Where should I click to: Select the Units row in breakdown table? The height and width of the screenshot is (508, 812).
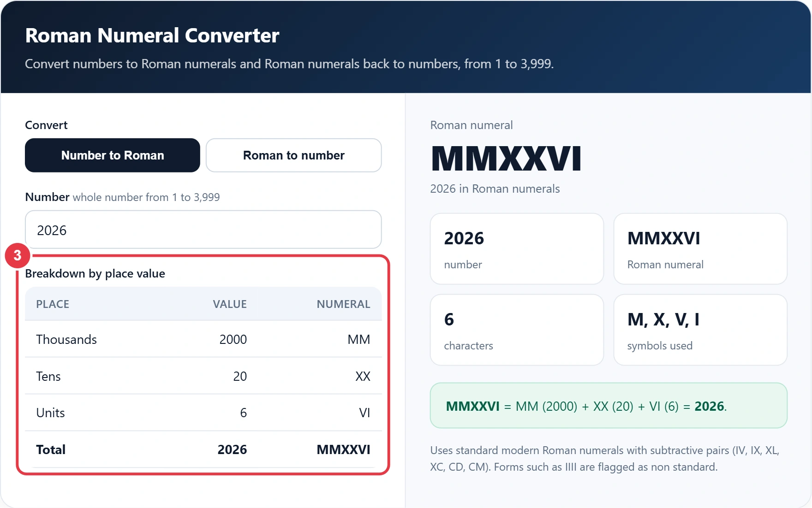pos(203,413)
